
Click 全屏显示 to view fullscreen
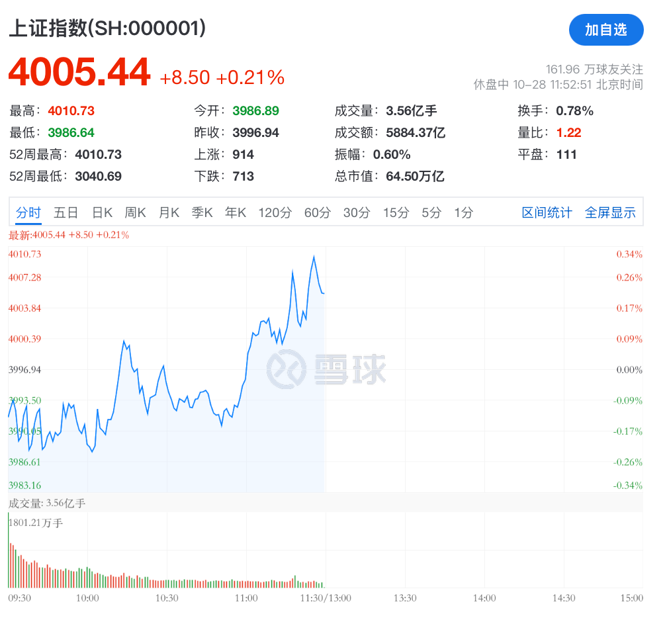point(610,212)
